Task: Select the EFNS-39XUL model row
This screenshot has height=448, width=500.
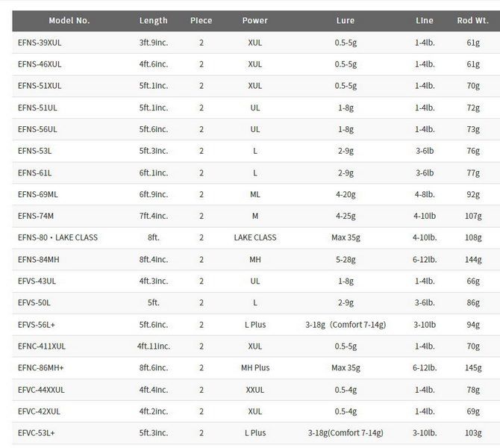Action: tap(256, 43)
